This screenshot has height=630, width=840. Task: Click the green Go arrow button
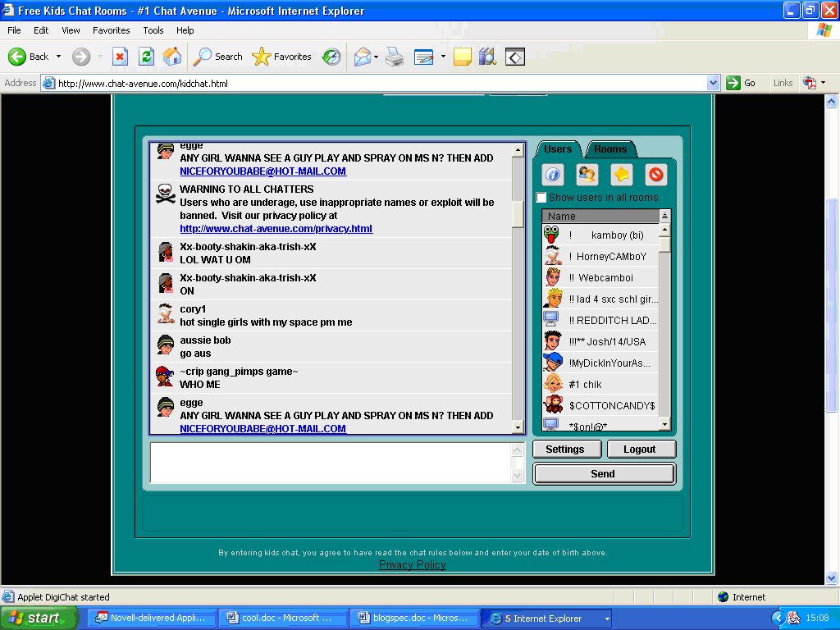741,83
